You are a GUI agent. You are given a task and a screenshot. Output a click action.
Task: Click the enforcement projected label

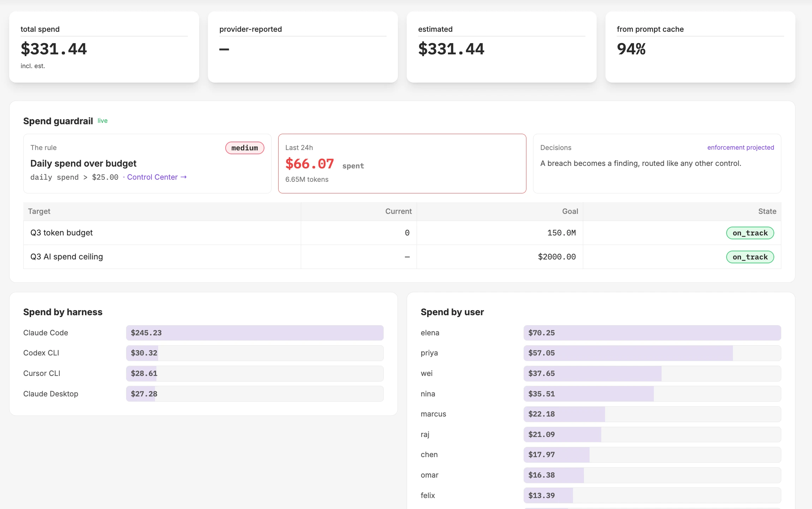pos(741,148)
